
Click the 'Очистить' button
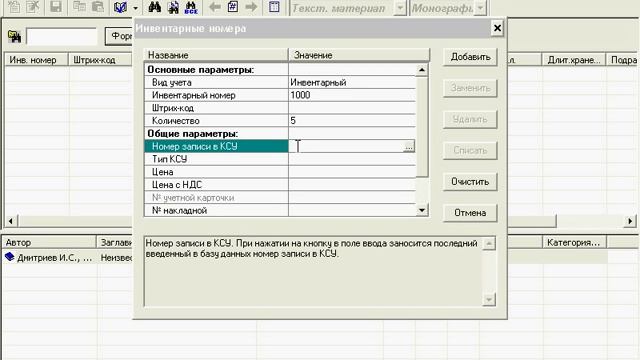[x=470, y=182]
